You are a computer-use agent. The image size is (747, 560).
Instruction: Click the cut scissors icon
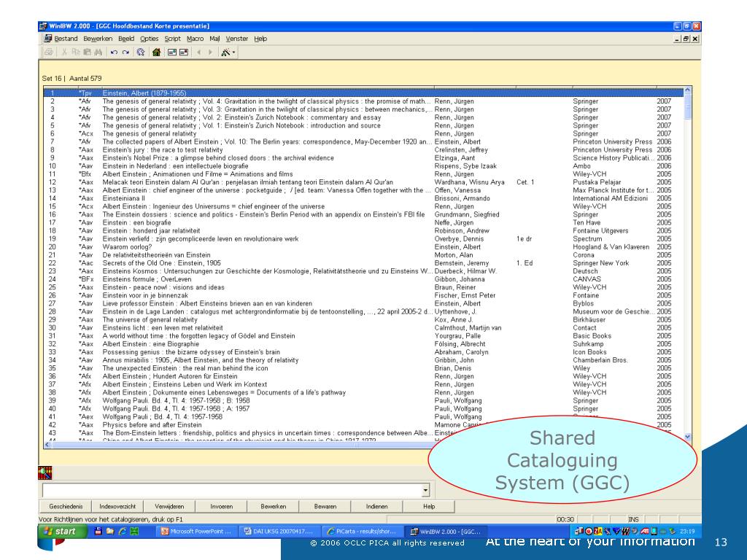(x=64, y=52)
